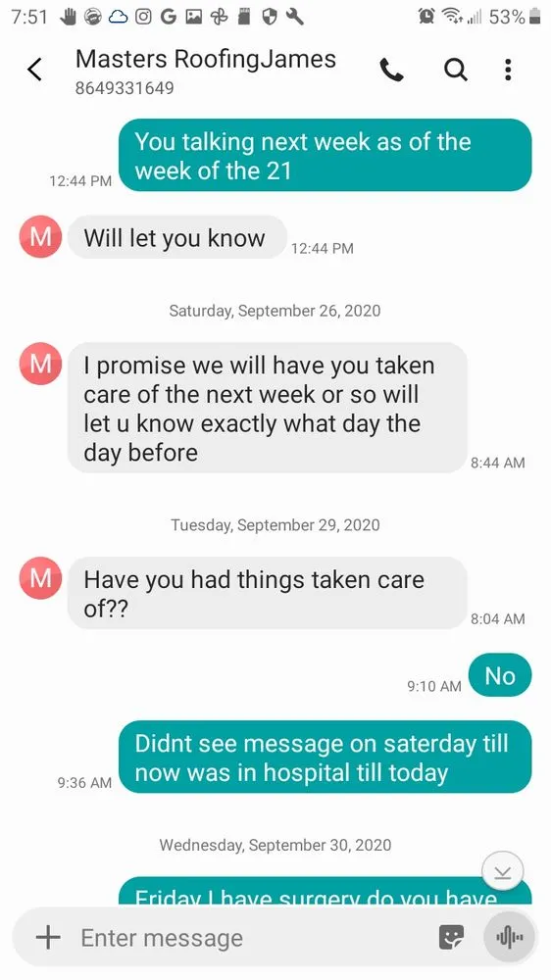Go back using the back arrow
Screen dimensions: 551x980
point(35,70)
